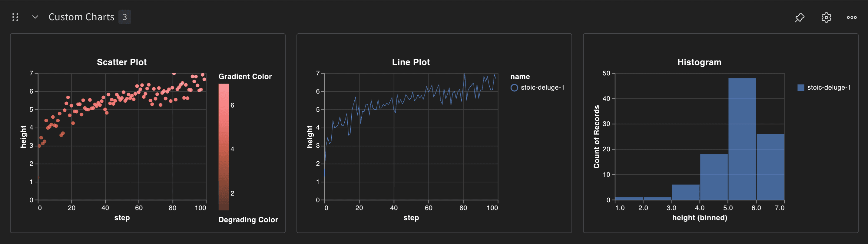Click the histogram bar between 4.0 and 5.0
Viewport: 868px width, 244px height.
coord(714,177)
